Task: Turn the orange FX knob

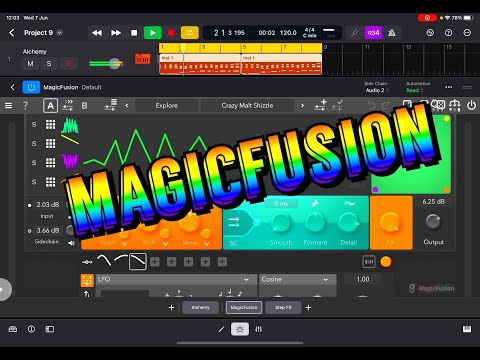Action: [x=390, y=222]
